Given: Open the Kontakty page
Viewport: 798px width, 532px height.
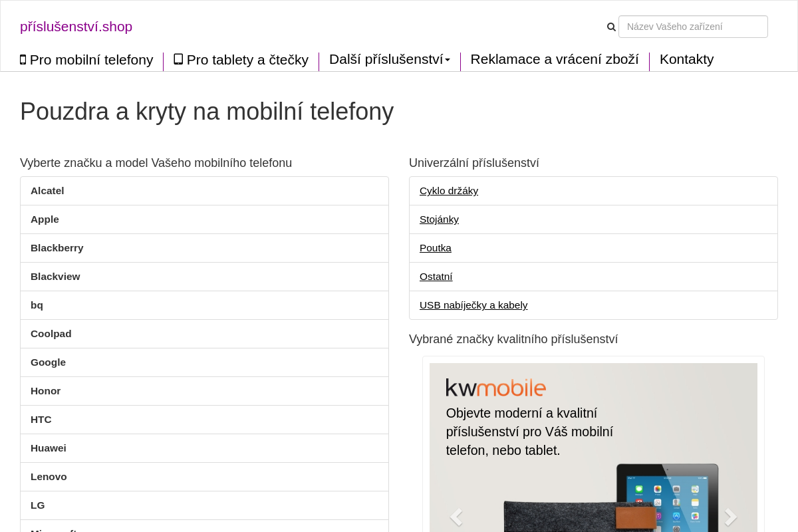Looking at the screenshot, I should point(686,59).
